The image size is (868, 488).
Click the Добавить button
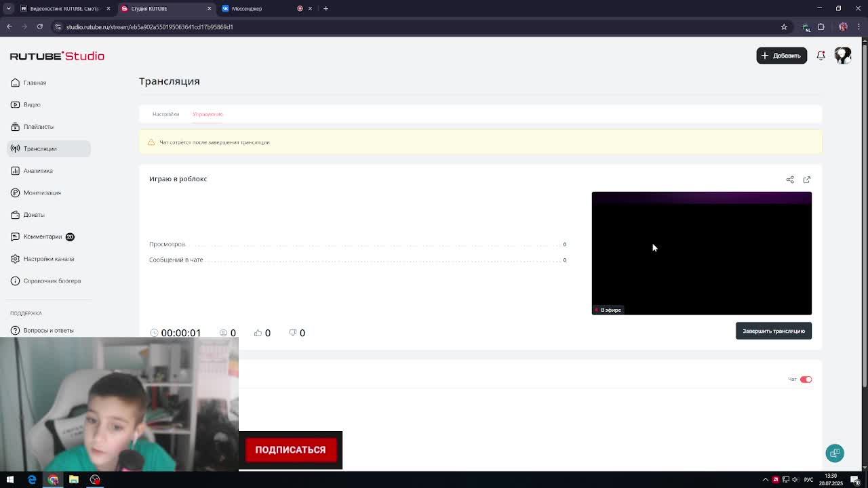coord(781,56)
